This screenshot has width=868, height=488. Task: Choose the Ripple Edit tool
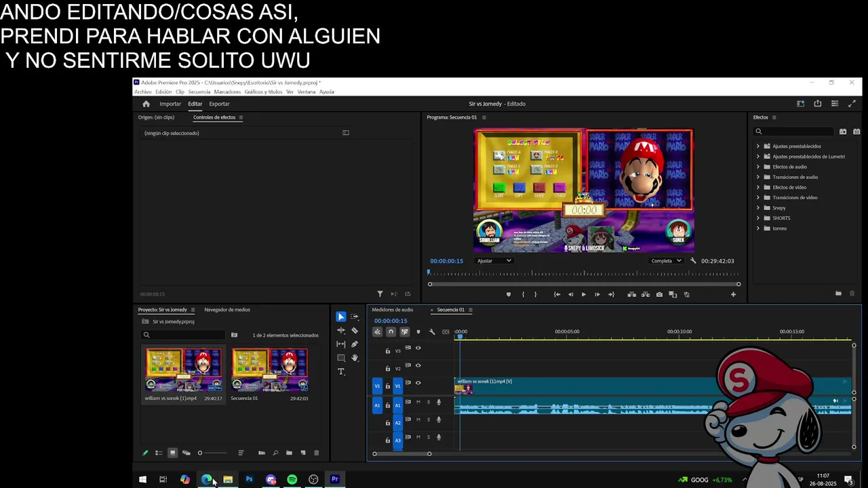(341, 331)
